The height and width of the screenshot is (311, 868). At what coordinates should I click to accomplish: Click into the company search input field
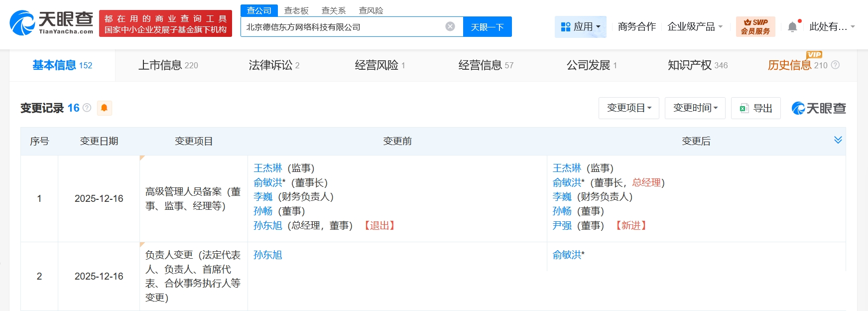(x=342, y=27)
